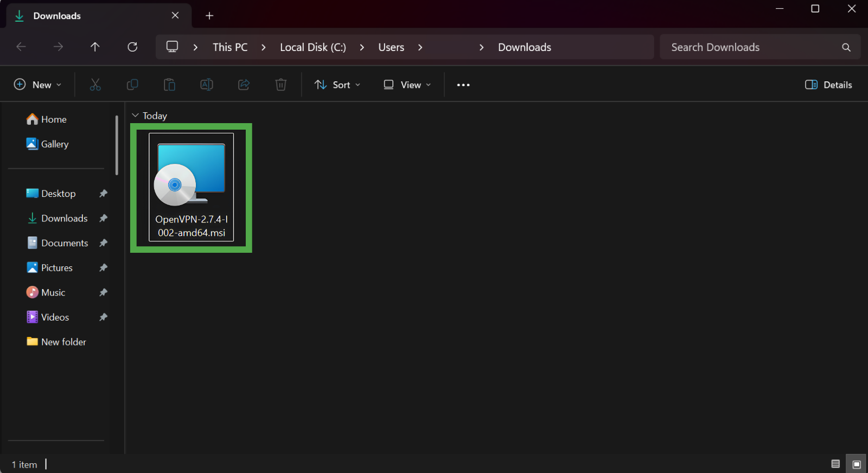Unpin Downloads using its pin icon
Viewport: 868px width, 473px height.
click(x=103, y=218)
